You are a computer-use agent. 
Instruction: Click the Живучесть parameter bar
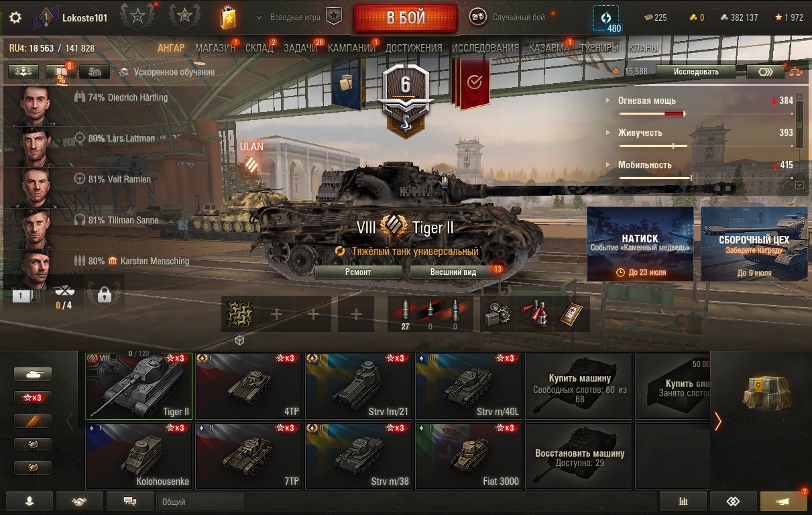tap(653, 146)
